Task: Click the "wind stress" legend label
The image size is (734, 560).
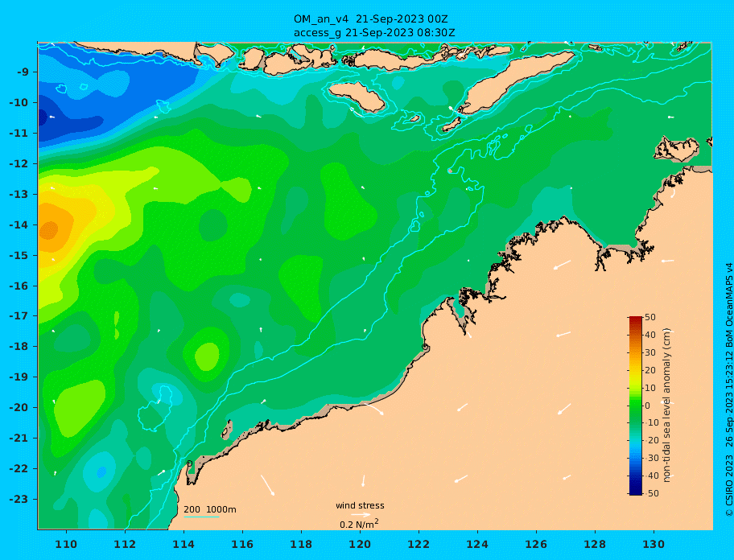Action: click(x=360, y=506)
